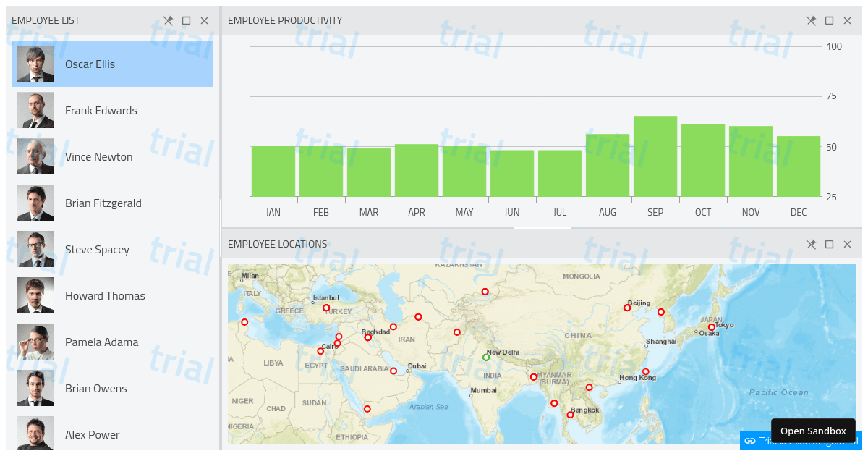Viewport: 868px width, 456px height.
Task: Maximize the Employee Locations panel
Action: coord(829,244)
